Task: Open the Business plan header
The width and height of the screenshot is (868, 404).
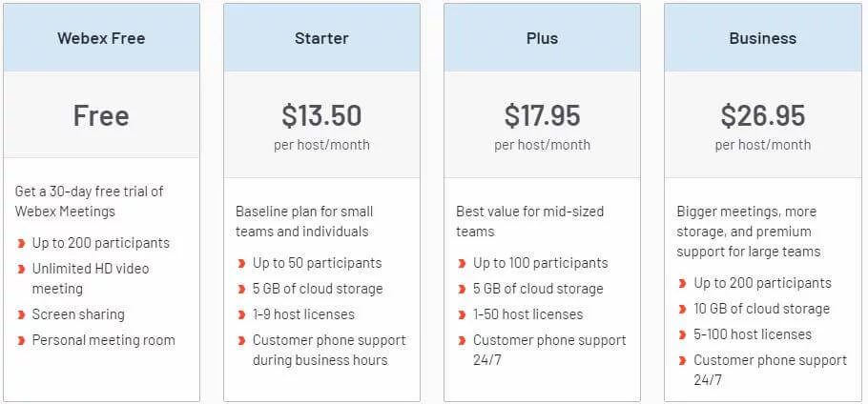Action: tap(762, 39)
